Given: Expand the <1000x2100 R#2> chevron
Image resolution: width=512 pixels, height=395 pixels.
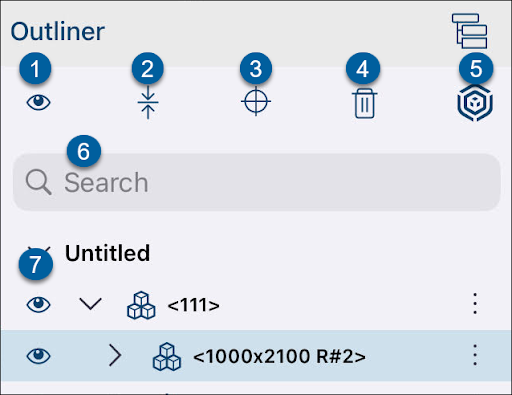Looking at the screenshot, I should 115,356.
